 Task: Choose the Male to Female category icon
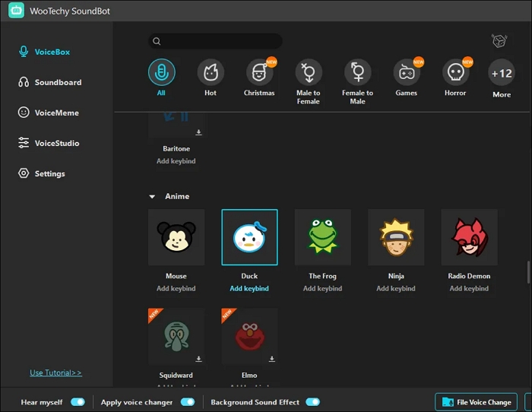308,73
